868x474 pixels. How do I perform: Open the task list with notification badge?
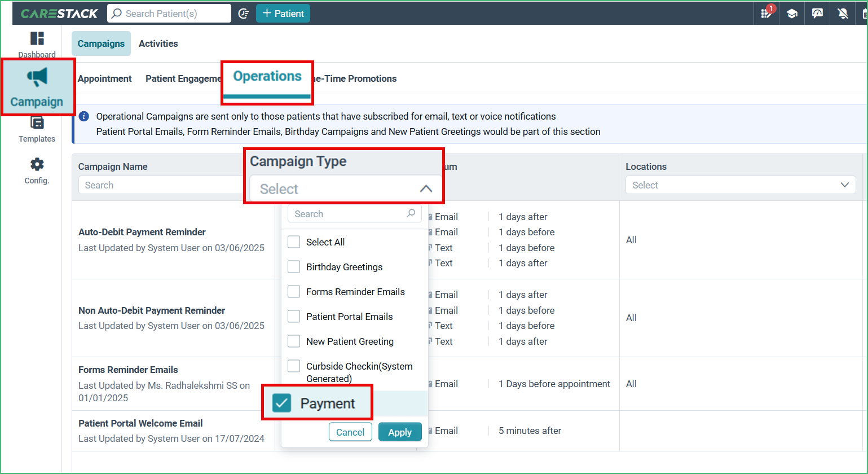(x=766, y=13)
